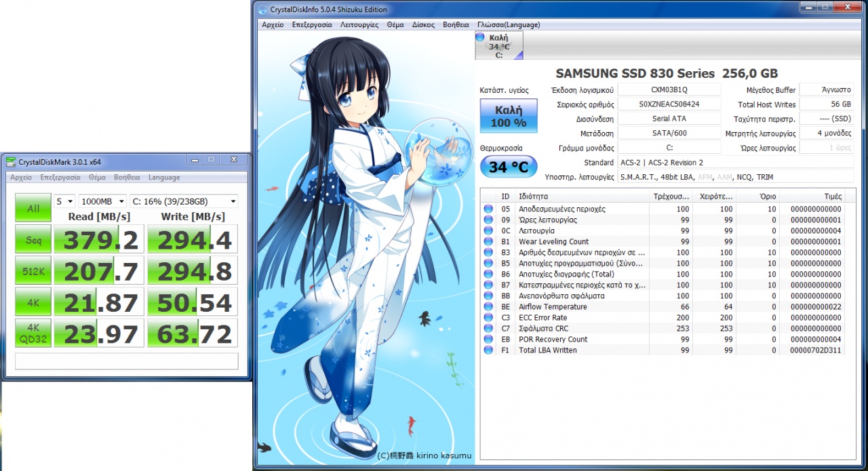Click status orb for Airflow Temperature row

[x=488, y=306]
